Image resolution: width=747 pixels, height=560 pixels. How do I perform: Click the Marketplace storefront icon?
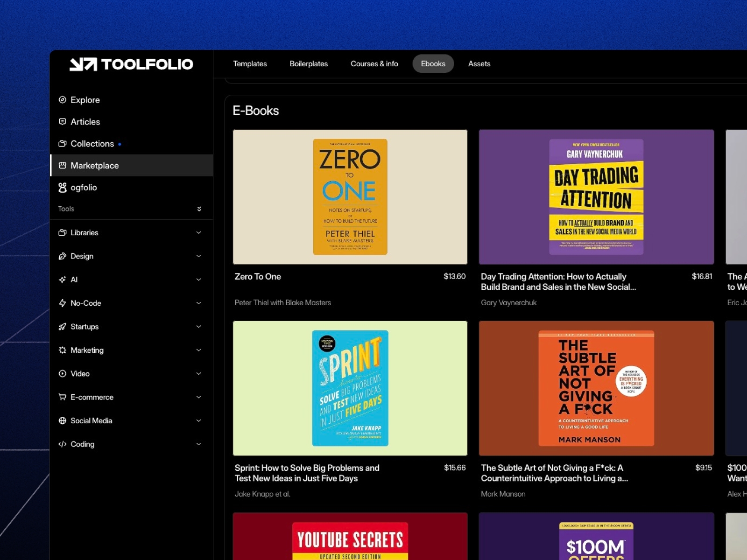(63, 166)
